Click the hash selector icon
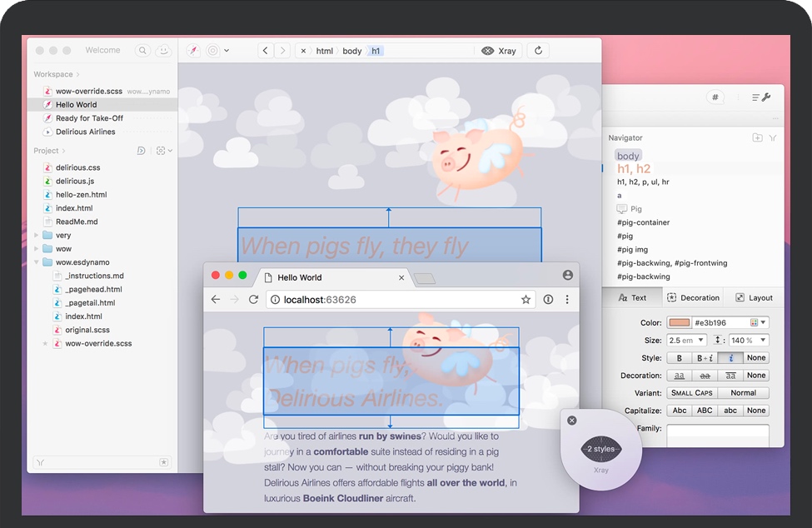Screen dimensions: 812x528 pyautogui.click(x=715, y=97)
